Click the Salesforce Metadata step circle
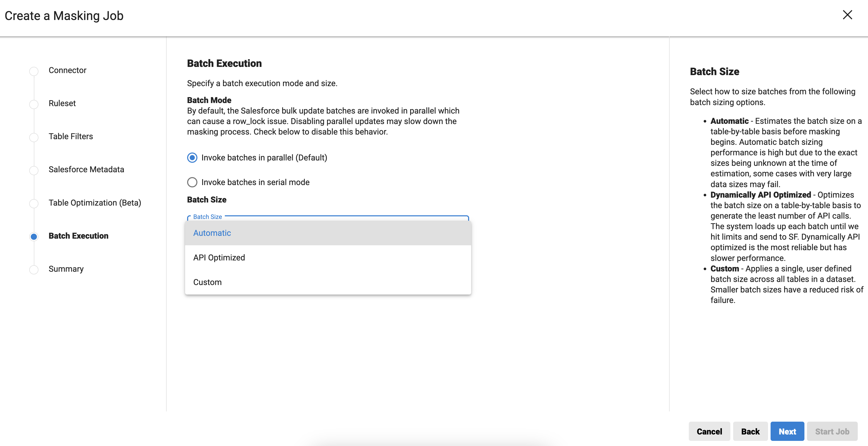The width and height of the screenshot is (868, 446). click(34, 170)
